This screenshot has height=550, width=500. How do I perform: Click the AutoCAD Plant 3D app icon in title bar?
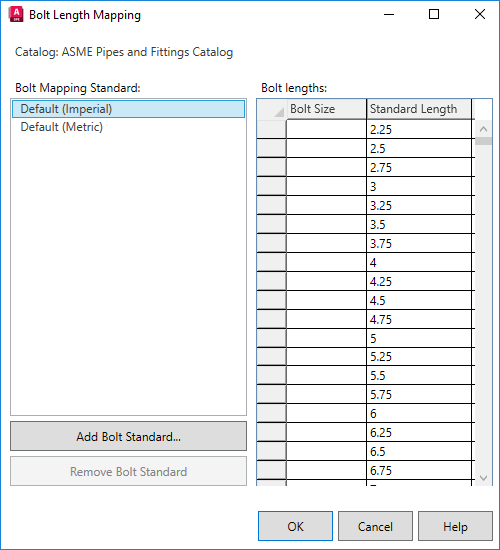click(16, 14)
